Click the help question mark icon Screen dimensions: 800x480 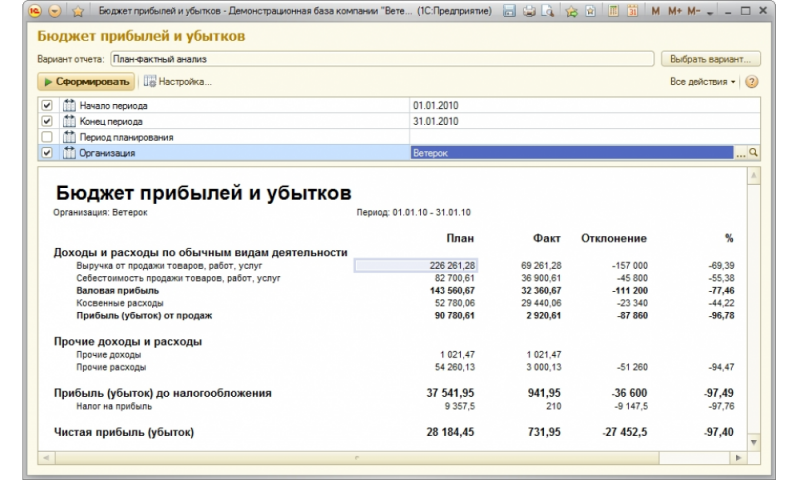pos(751,81)
